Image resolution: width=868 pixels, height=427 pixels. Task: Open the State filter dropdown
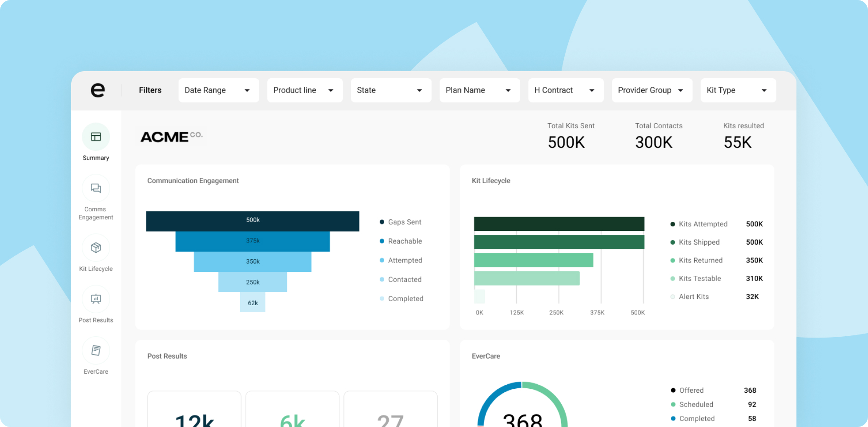point(391,90)
